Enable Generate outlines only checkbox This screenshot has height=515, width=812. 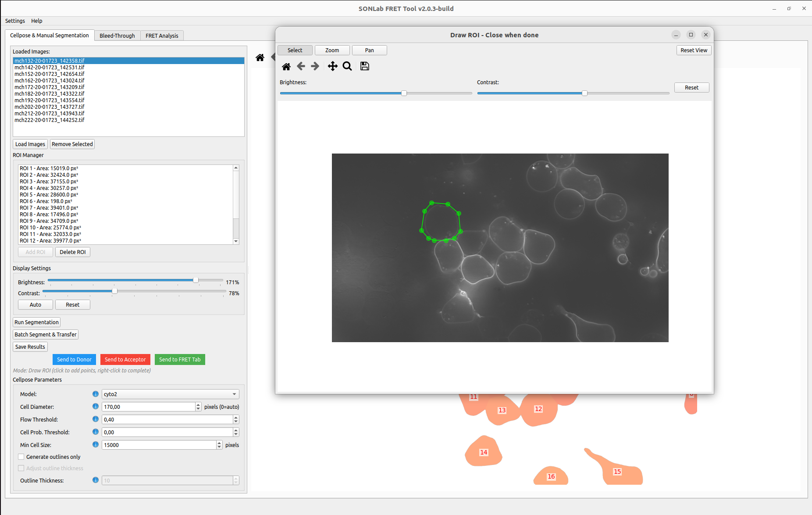pos(21,457)
